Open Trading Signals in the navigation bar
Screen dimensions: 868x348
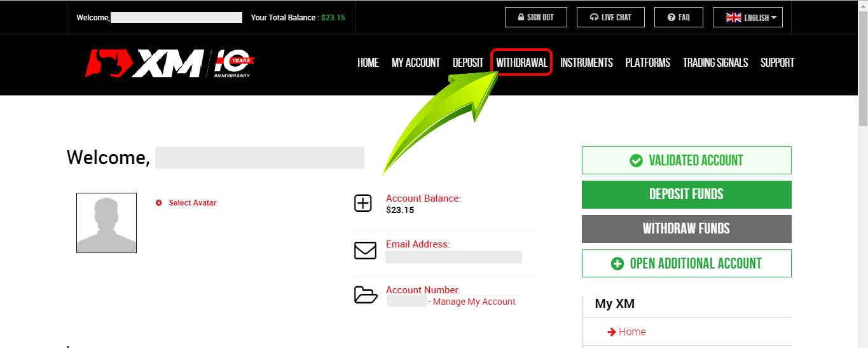click(715, 63)
